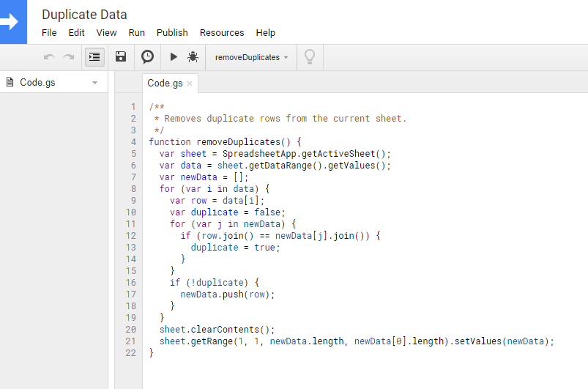Click the 'newData.push(row);' line
The image size is (588, 389).
(x=228, y=294)
